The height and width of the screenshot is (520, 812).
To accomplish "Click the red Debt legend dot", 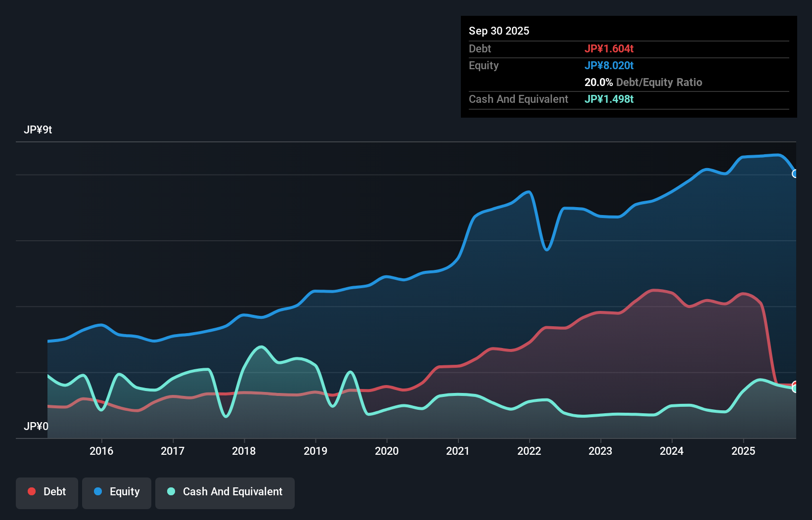I will pos(32,491).
